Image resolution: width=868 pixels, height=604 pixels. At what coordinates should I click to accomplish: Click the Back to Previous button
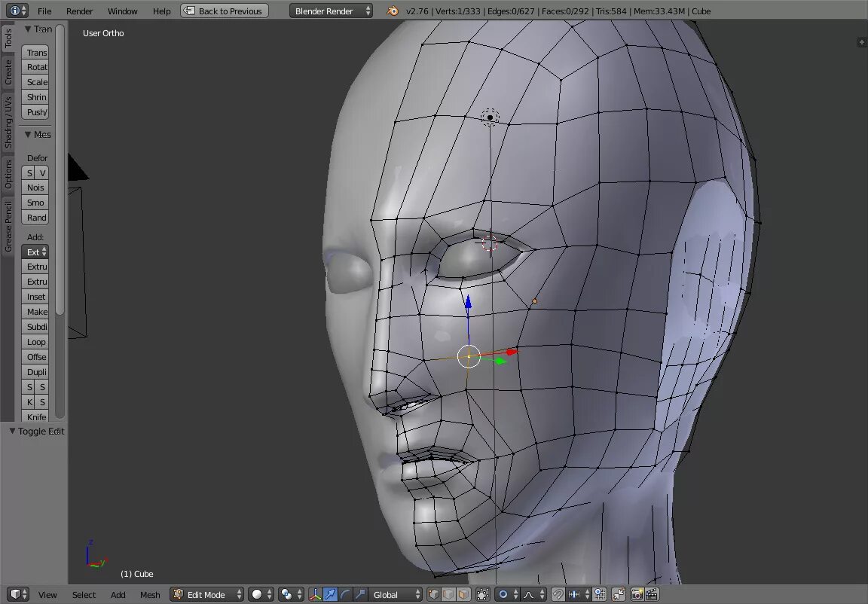pos(225,11)
